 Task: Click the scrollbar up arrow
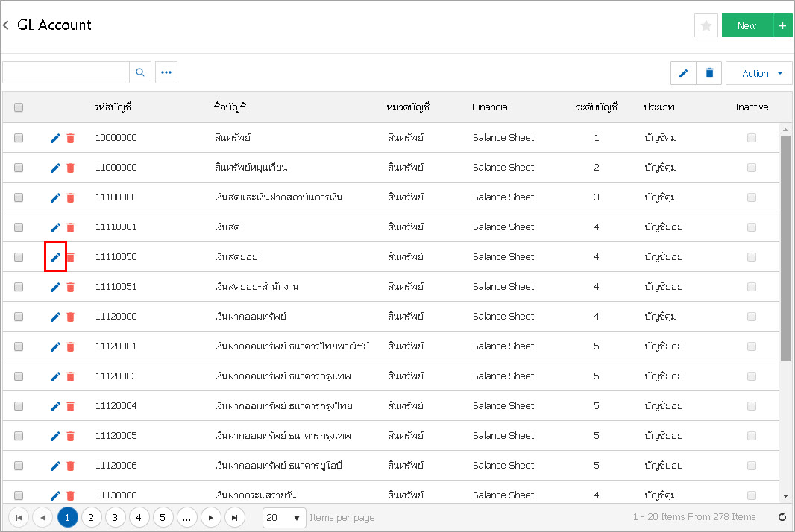coord(785,130)
